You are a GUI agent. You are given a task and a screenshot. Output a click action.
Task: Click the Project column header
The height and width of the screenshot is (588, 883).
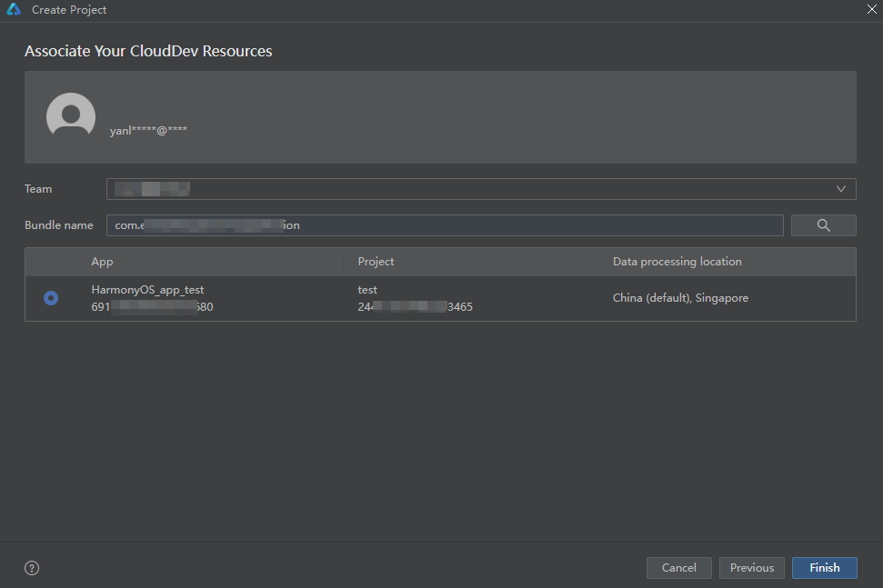(x=376, y=262)
